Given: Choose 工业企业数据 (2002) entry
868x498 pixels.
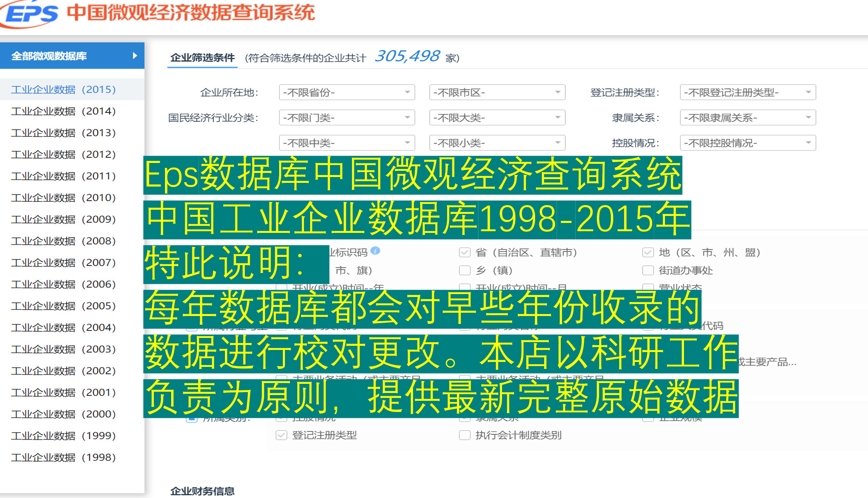Looking at the screenshot, I should coord(63,371).
